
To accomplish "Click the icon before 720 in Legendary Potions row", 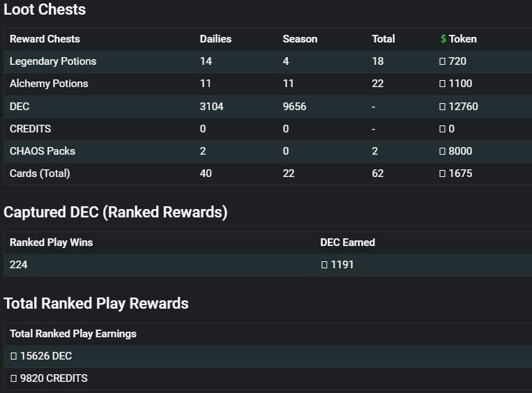I will tap(442, 61).
